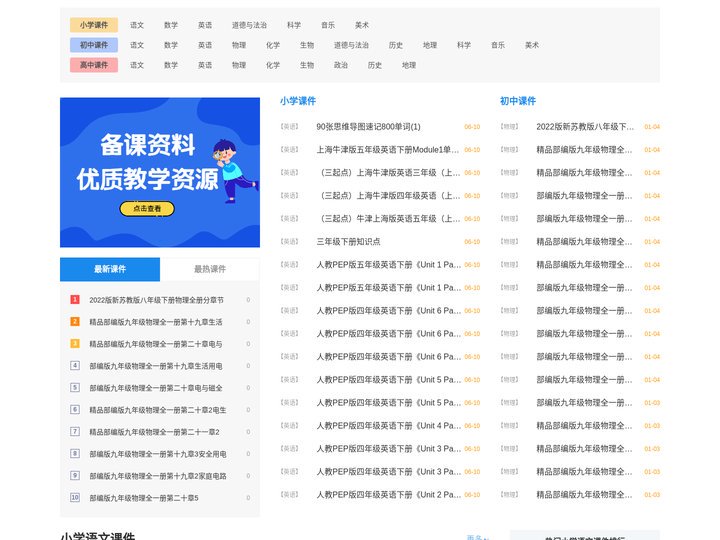Open (三起点)上海牛津版四年级英语 courseware
Viewport: 720px width, 540px height.
coord(388,196)
